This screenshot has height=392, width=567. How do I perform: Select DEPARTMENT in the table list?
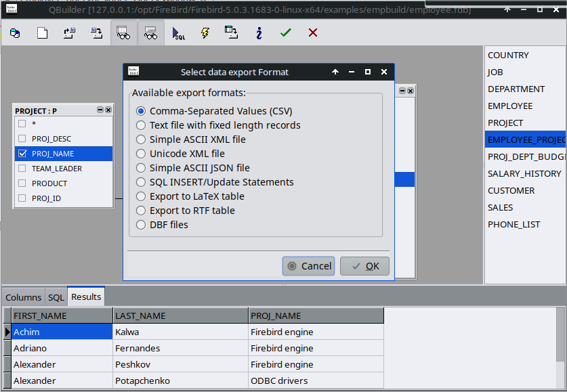(x=524, y=89)
